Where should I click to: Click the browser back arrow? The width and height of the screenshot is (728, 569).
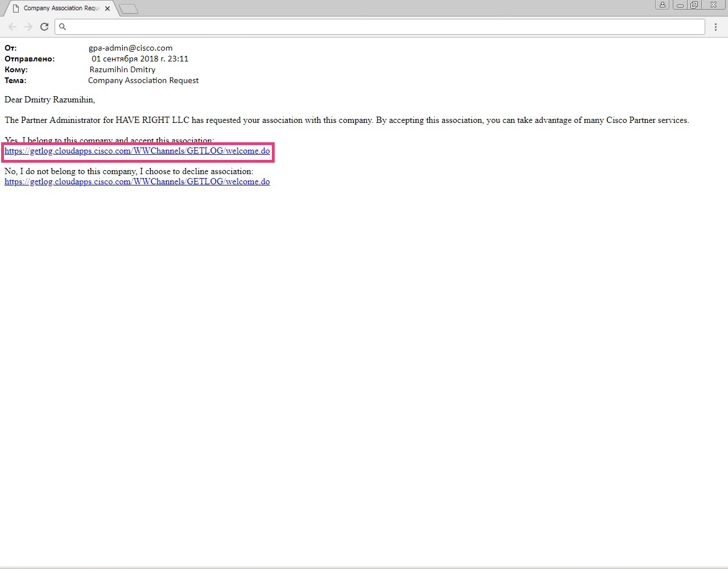(x=13, y=27)
